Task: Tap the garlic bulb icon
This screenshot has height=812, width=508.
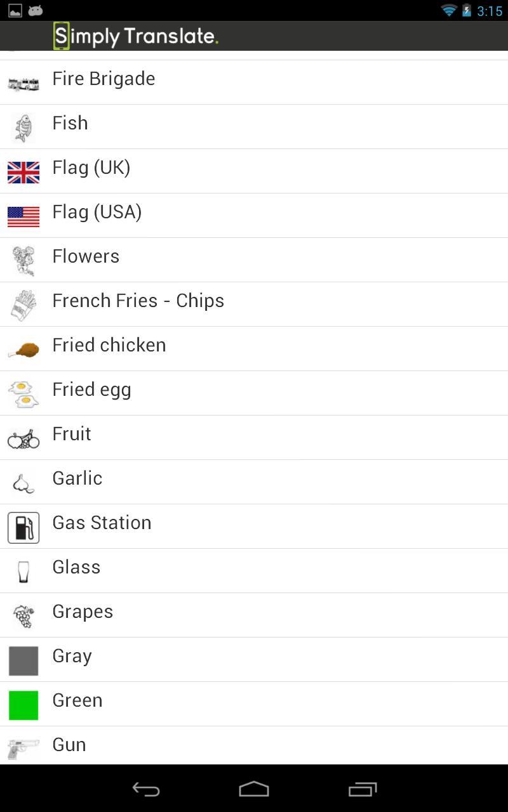Action: [23, 483]
